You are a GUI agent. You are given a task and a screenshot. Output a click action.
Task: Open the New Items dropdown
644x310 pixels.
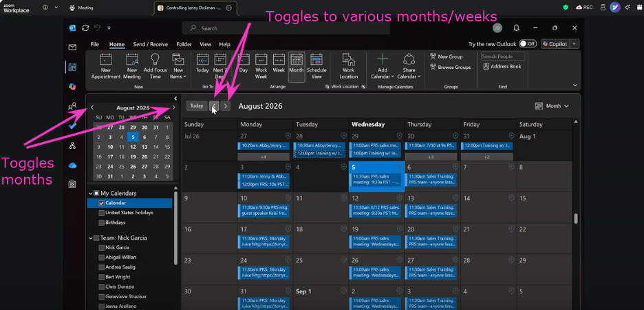point(178,66)
